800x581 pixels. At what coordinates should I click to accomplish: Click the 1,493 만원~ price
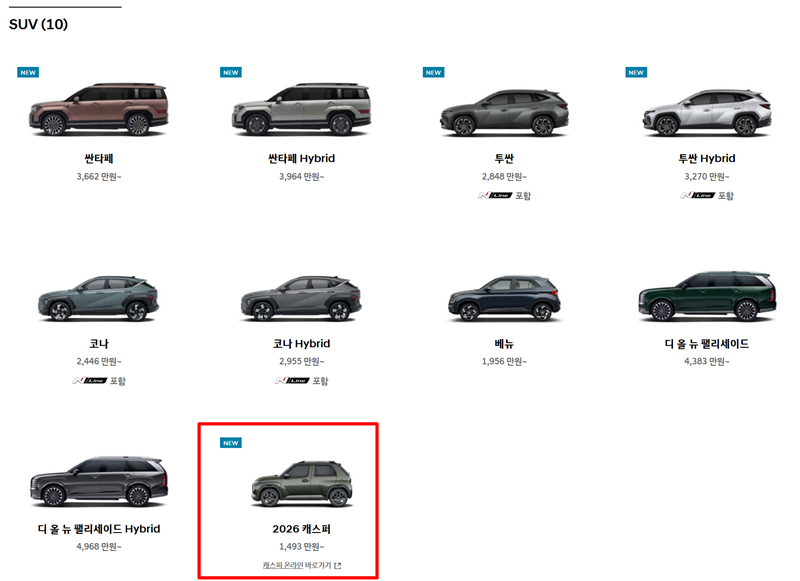302,546
